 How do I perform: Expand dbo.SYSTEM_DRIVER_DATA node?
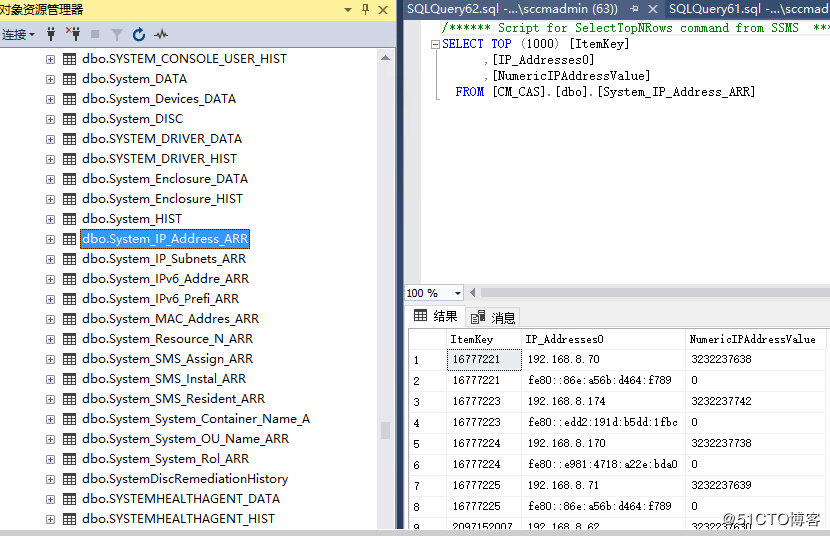tap(50, 139)
